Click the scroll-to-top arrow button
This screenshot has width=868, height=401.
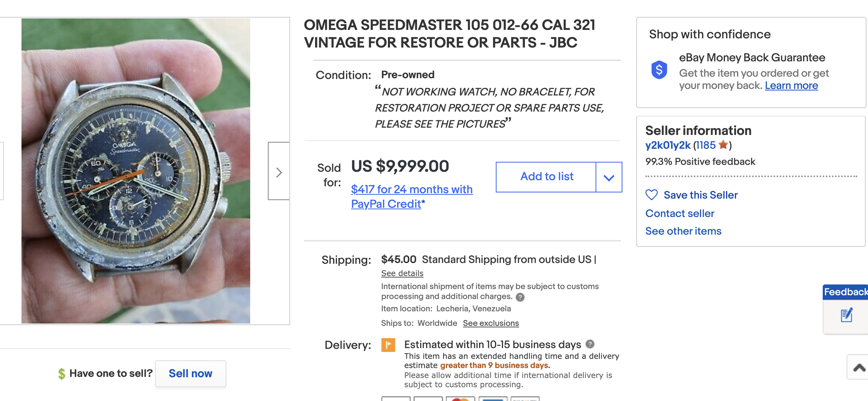click(859, 368)
